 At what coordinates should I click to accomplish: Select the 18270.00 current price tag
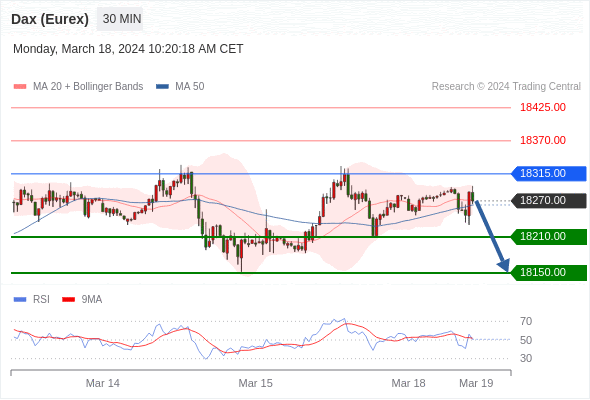tap(549, 201)
